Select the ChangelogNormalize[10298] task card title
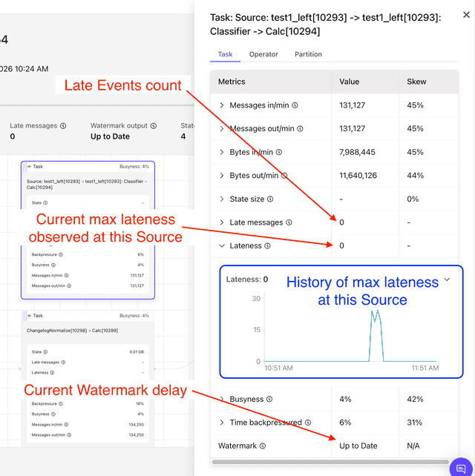This screenshot has width=475, height=476. pos(72,331)
